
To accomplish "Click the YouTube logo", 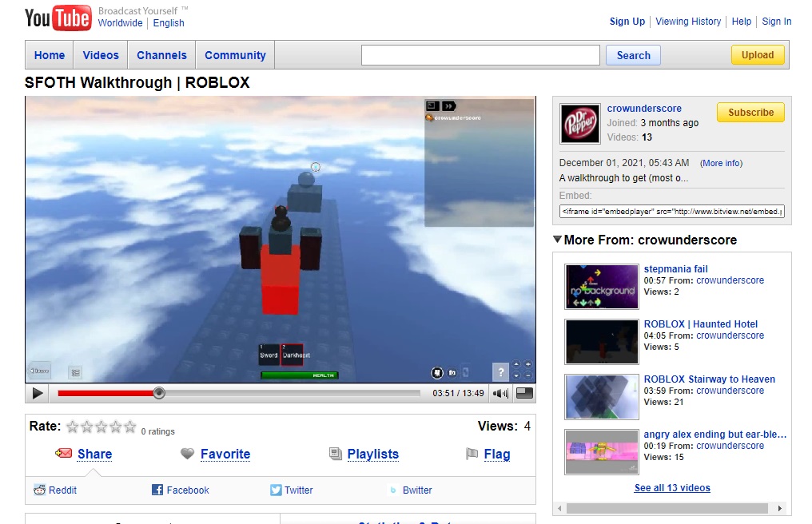I will (x=56, y=18).
